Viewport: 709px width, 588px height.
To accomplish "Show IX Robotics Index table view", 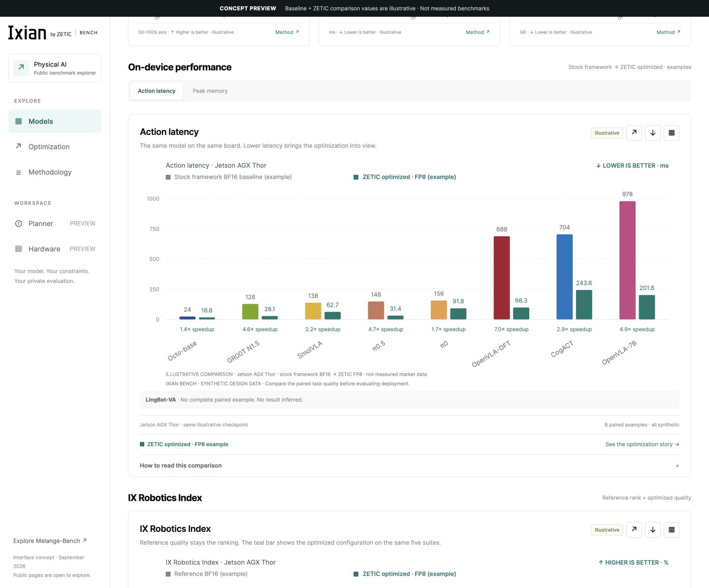I will (672, 529).
